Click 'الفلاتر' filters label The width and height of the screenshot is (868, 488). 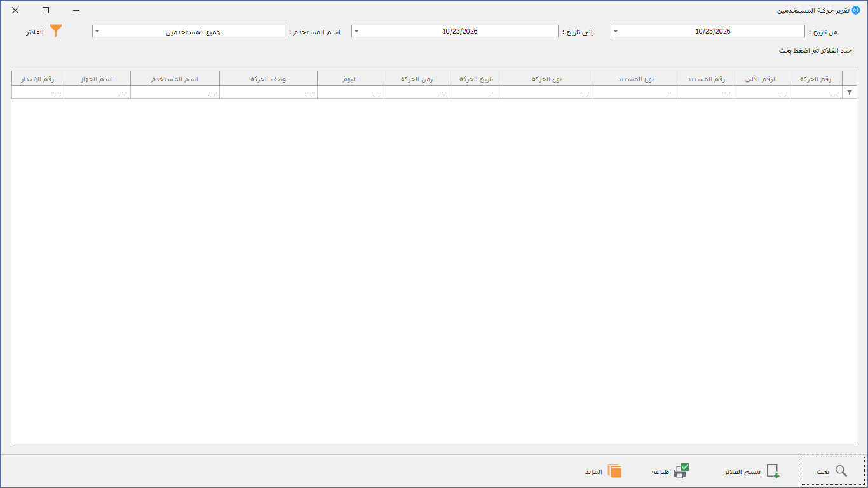pyautogui.click(x=35, y=31)
